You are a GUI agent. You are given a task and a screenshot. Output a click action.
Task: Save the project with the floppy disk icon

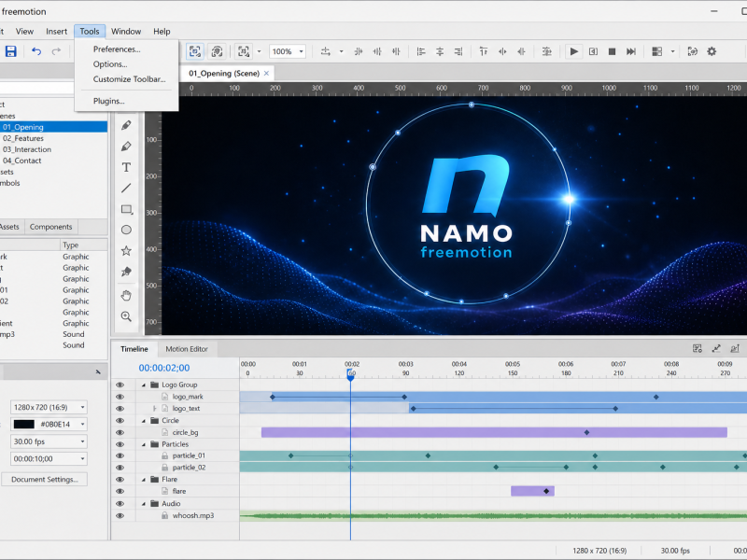(x=10, y=51)
